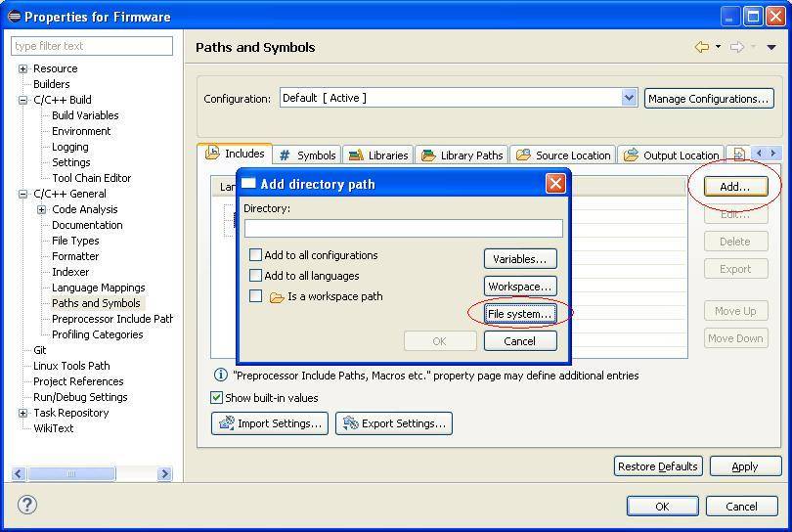Image resolution: width=792 pixels, height=532 pixels.
Task: Select Settings tree item
Action: (x=71, y=162)
